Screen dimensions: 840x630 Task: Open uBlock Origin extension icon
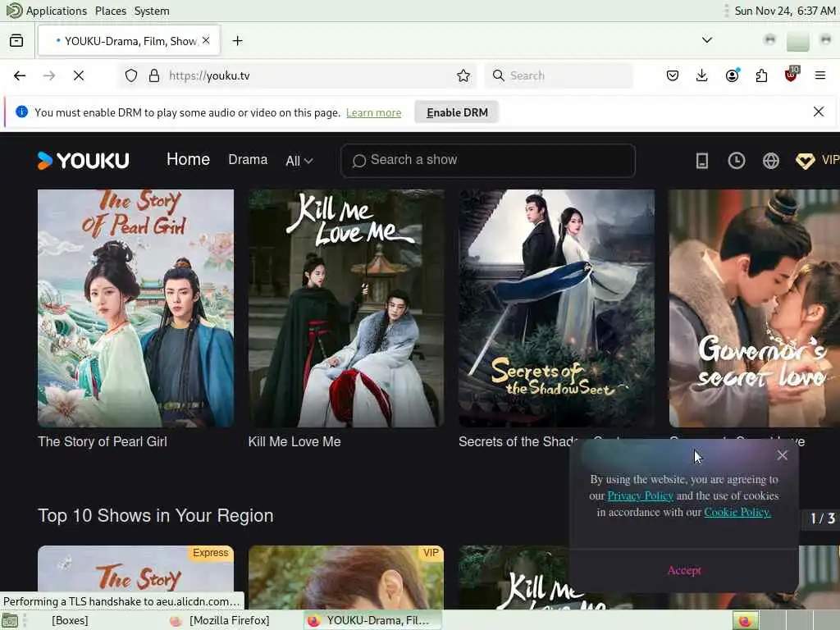(x=792, y=75)
